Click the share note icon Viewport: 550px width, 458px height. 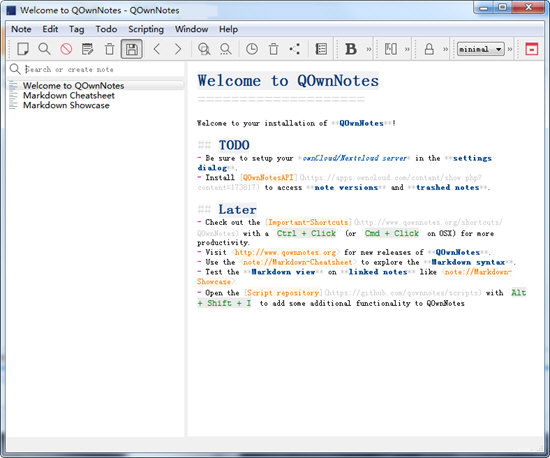pos(295,49)
